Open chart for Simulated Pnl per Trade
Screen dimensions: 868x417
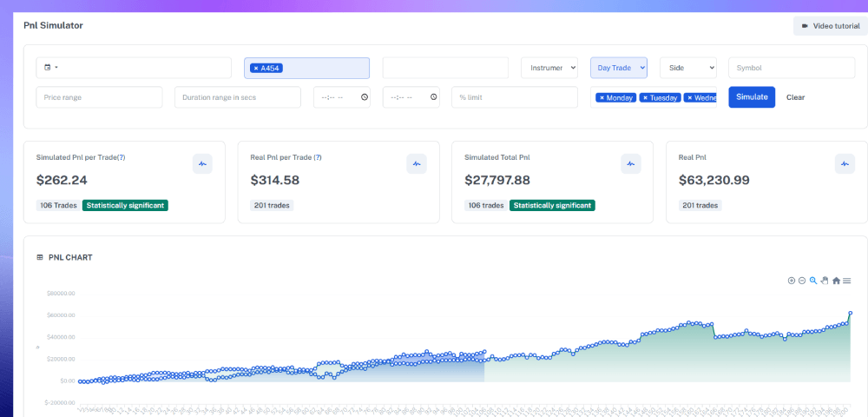pos(202,164)
